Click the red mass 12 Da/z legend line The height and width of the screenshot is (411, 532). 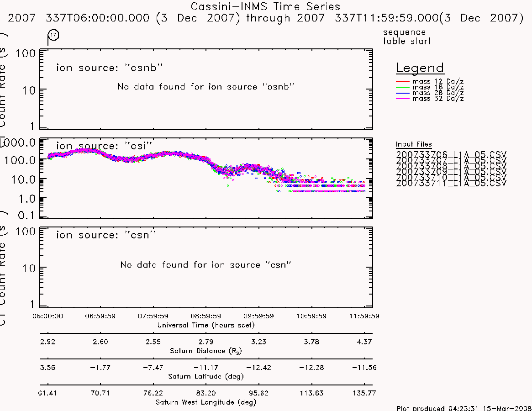403,82
